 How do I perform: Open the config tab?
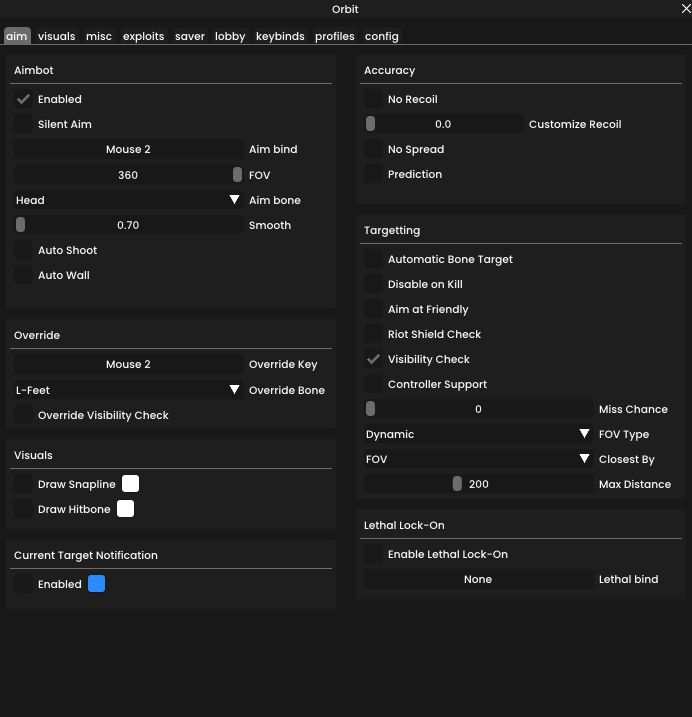(x=382, y=36)
